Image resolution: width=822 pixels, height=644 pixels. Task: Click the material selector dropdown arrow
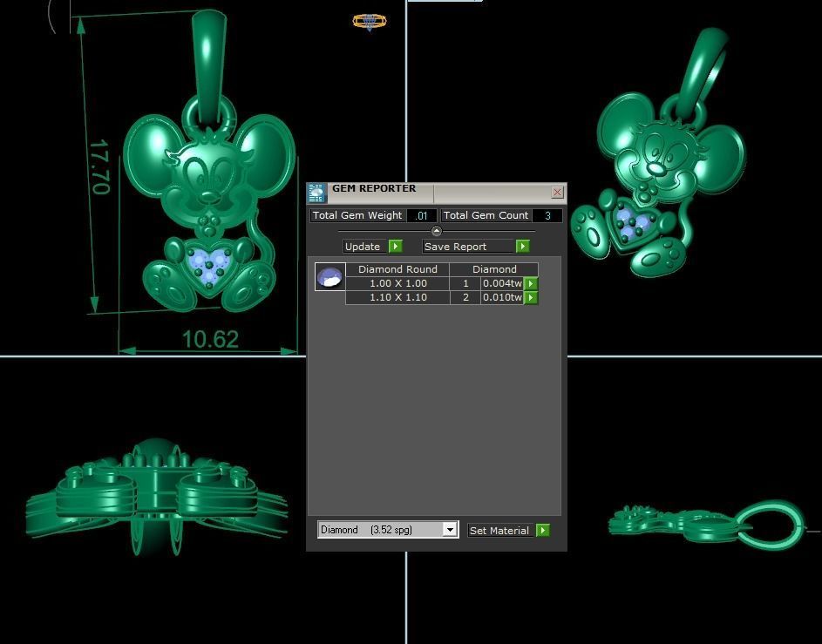450,530
